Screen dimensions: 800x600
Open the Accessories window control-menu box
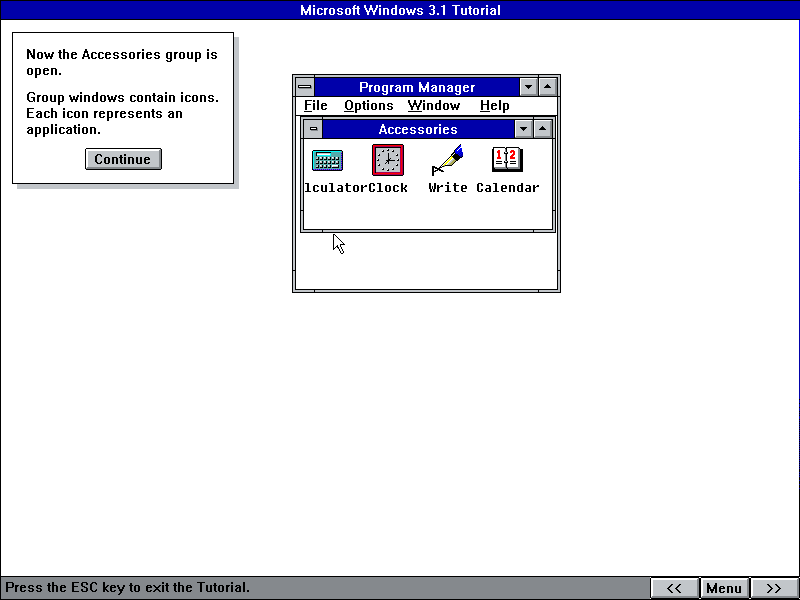click(313, 129)
